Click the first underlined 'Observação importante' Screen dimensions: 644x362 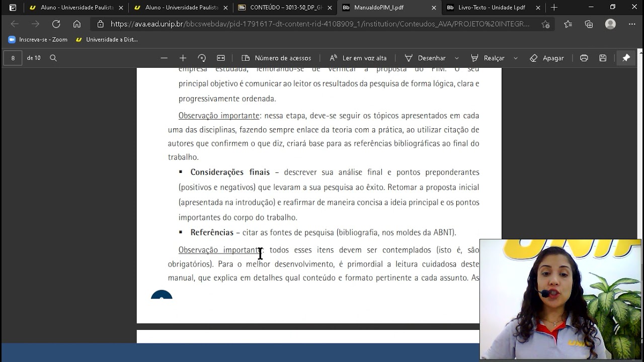pos(219,116)
